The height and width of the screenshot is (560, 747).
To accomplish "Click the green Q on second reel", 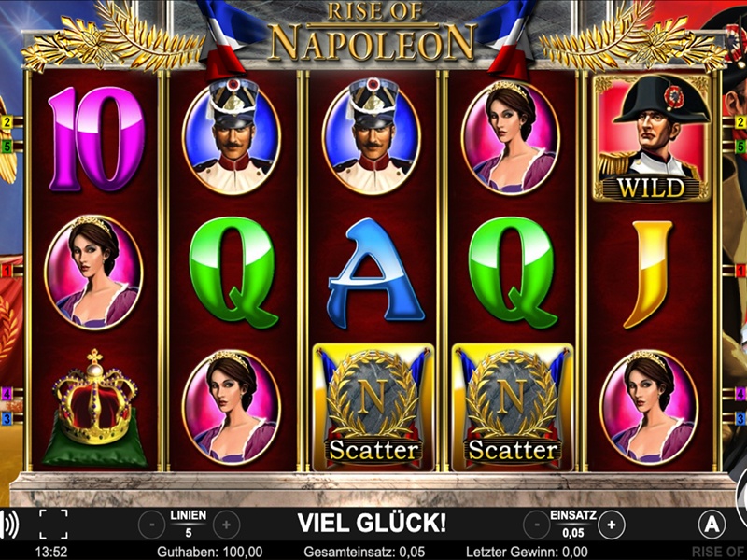I will pyautogui.click(x=233, y=273).
